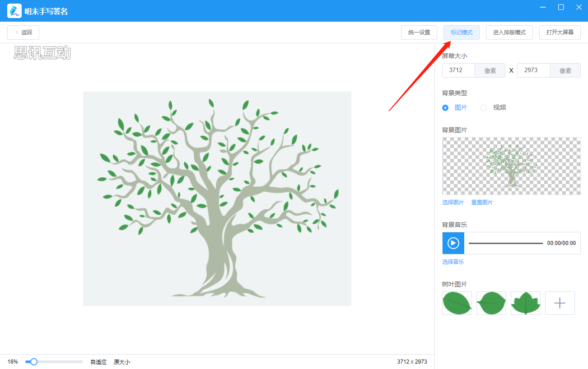Click the app logo icon in title bar
Screen dimensions: 588x369
click(x=14, y=11)
